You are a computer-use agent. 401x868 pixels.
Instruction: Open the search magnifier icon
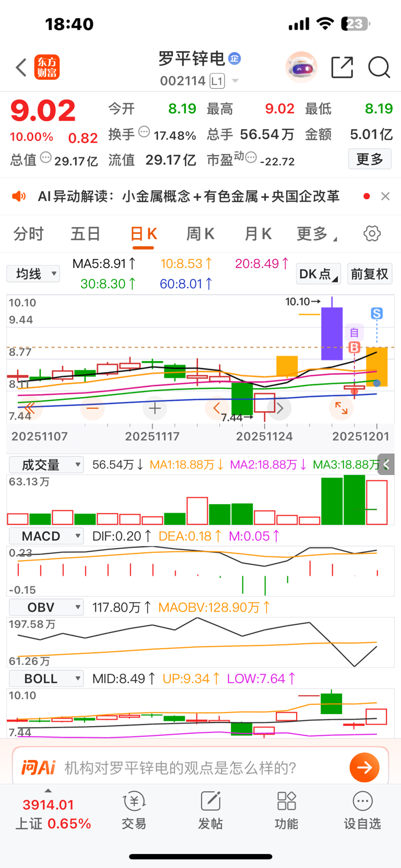click(379, 67)
